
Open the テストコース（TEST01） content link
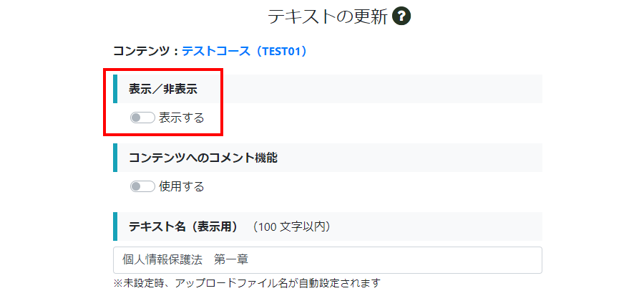245,52
